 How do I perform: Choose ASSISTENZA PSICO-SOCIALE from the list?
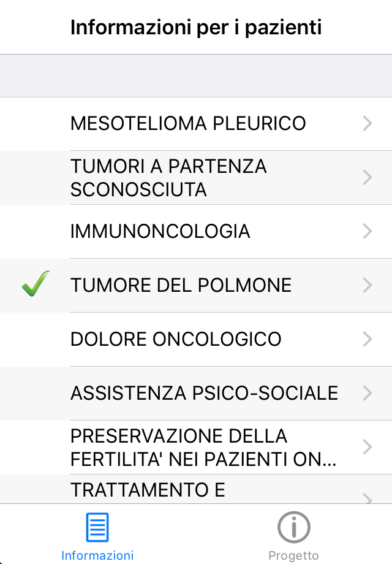[204, 393]
